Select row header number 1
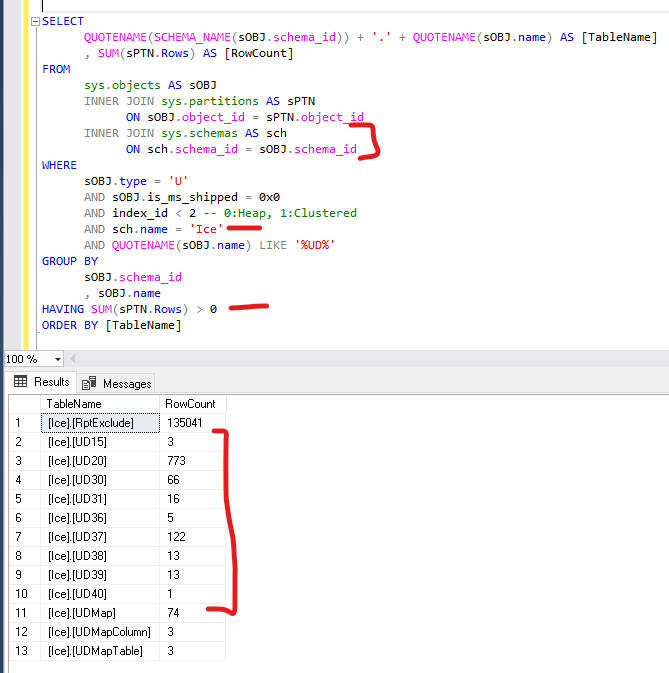The image size is (669, 673). [x=25, y=423]
